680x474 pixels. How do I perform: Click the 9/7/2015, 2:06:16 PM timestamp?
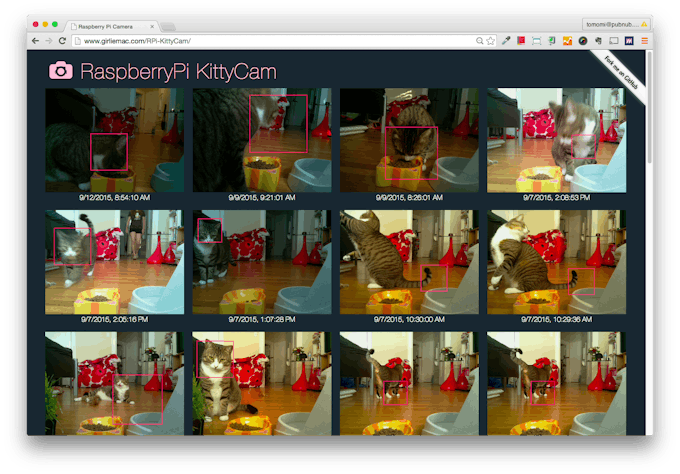pyautogui.click(x=114, y=320)
